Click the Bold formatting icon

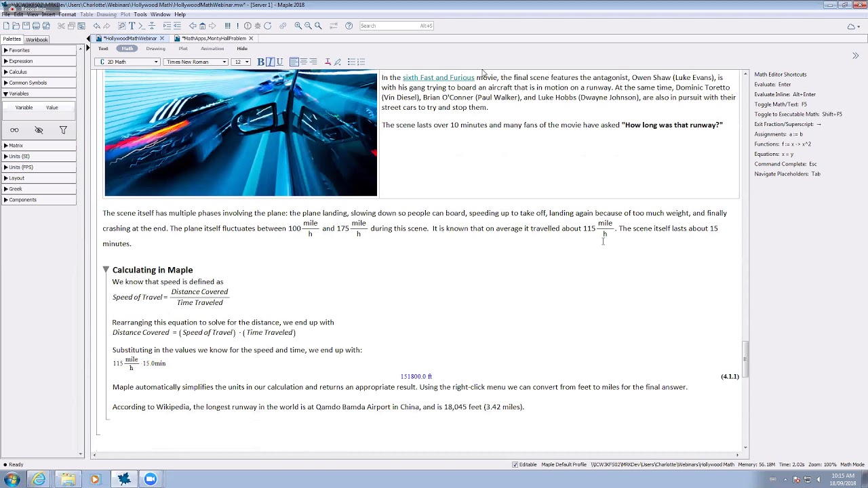(260, 62)
